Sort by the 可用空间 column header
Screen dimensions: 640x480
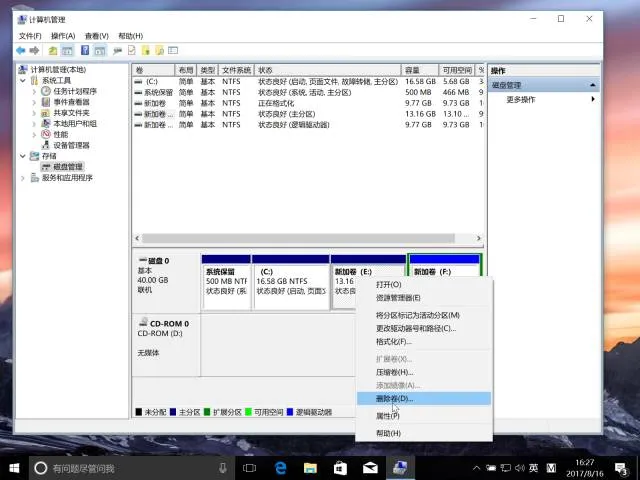tap(457, 70)
